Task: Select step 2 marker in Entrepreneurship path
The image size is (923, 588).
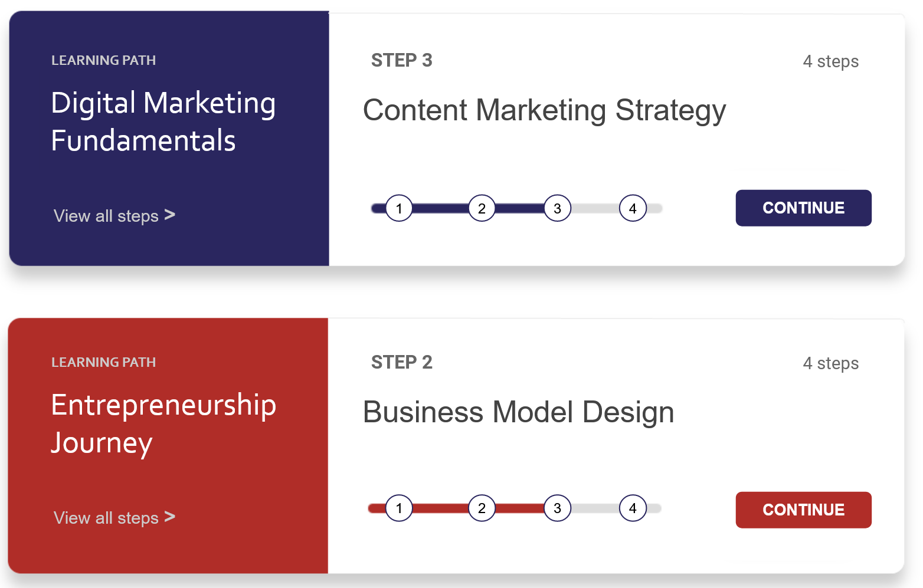Action: (x=482, y=508)
